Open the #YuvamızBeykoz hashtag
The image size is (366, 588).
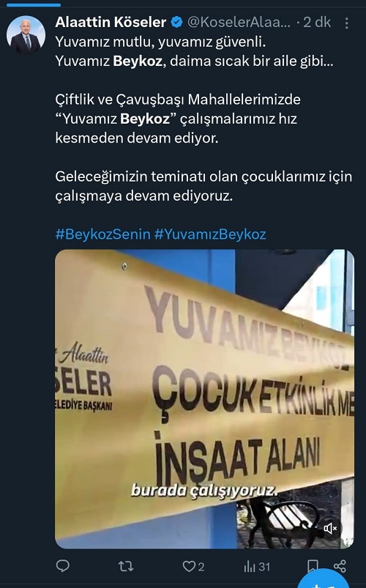[x=210, y=234]
